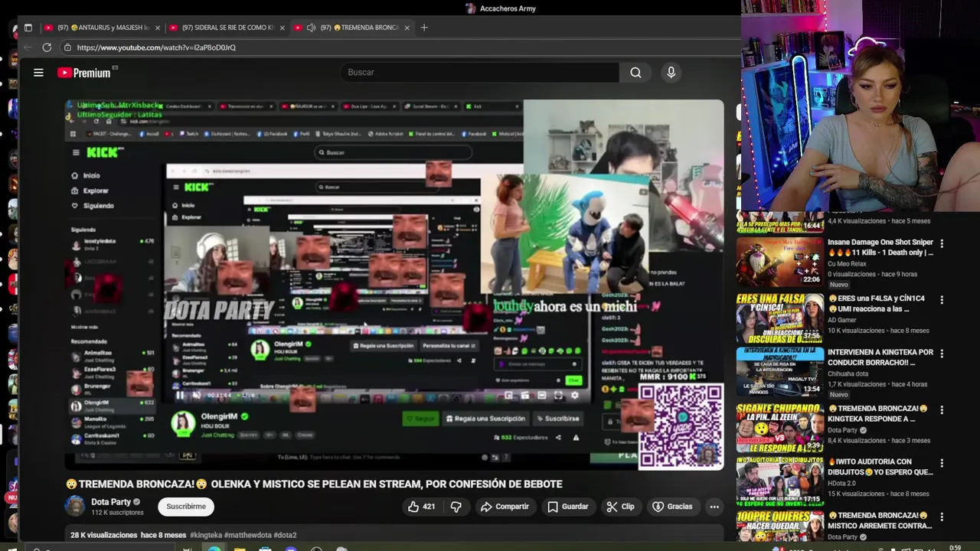The height and width of the screenshot is (551, 980).
Task: Open the MISTICO ARREMETE CONTRA video title
Action: [880, 520]
